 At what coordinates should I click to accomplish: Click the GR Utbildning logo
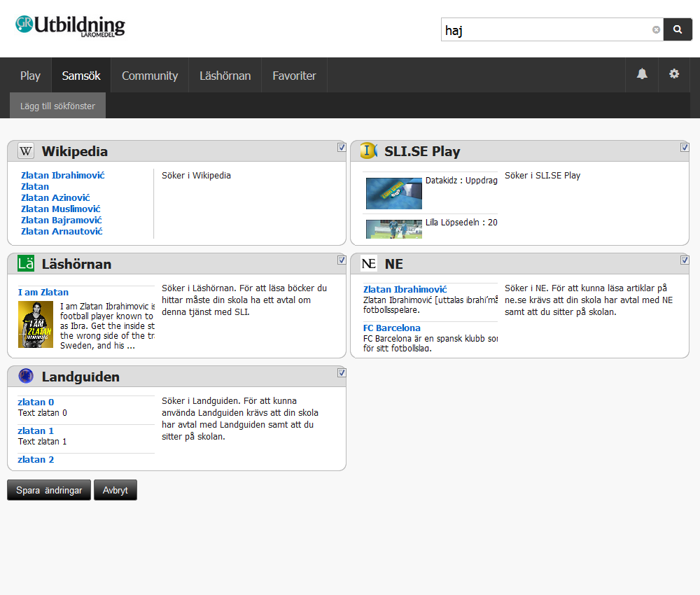click(70, 26)
